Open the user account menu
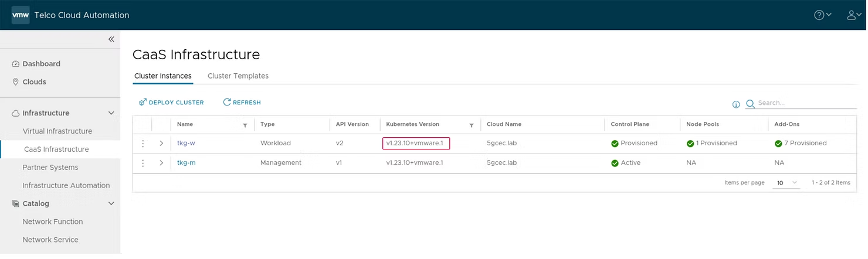Screen dimensions: 868x259 (854, 15)
